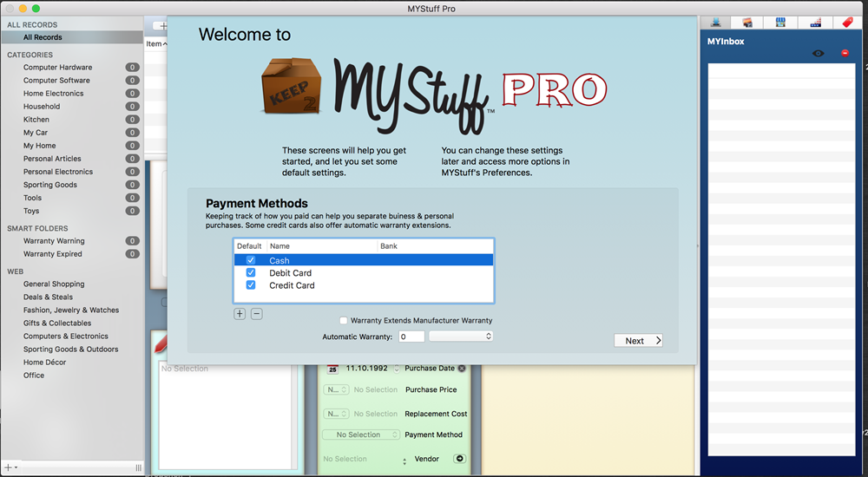The image size is (868, 477).
Task: Open the photos tab icon in right panel
Action: pos(747,23)
